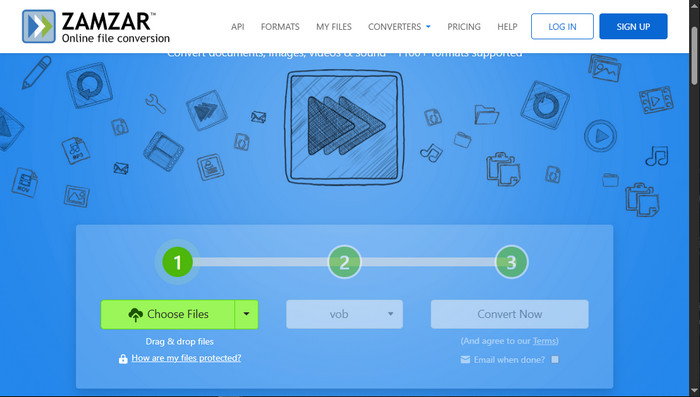Open MY FILES in navigation
Viewport: 700px width, 397px height.
pos(334,27)
